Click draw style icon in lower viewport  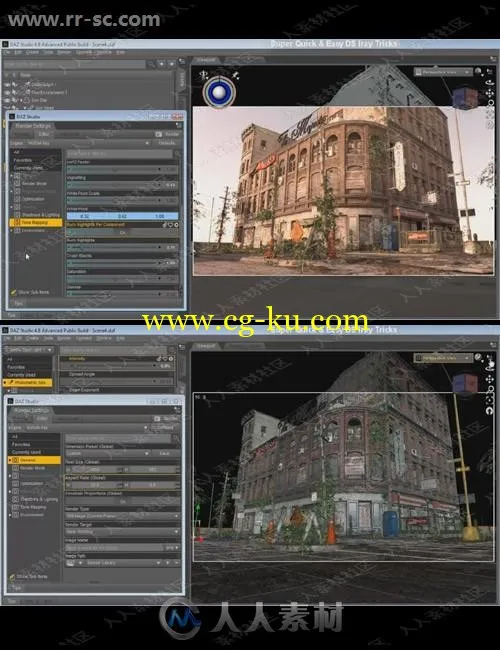pyautogui.click(x=478, y=357)
